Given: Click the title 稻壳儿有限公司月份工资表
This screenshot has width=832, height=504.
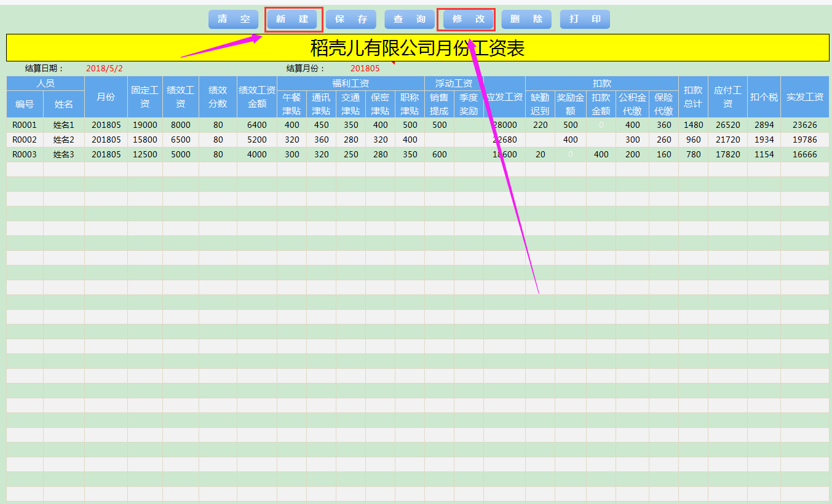Looking at the screenshot, I should click(x=416, y=47).
